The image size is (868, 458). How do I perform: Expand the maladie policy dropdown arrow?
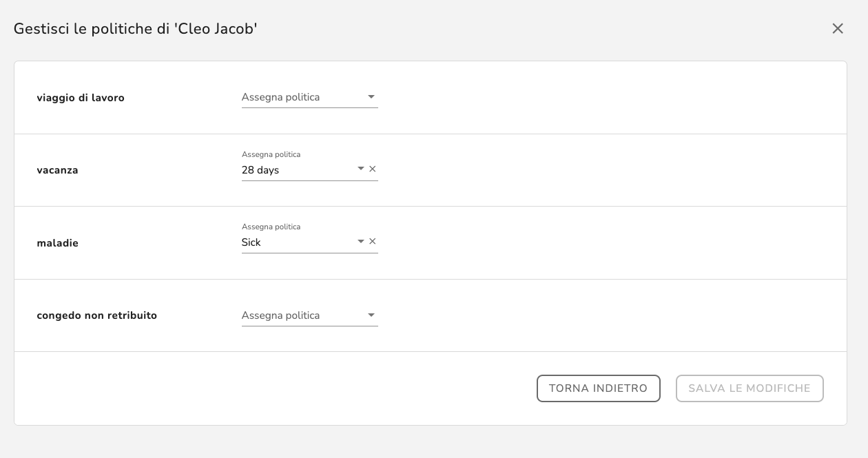click(360, 241)
